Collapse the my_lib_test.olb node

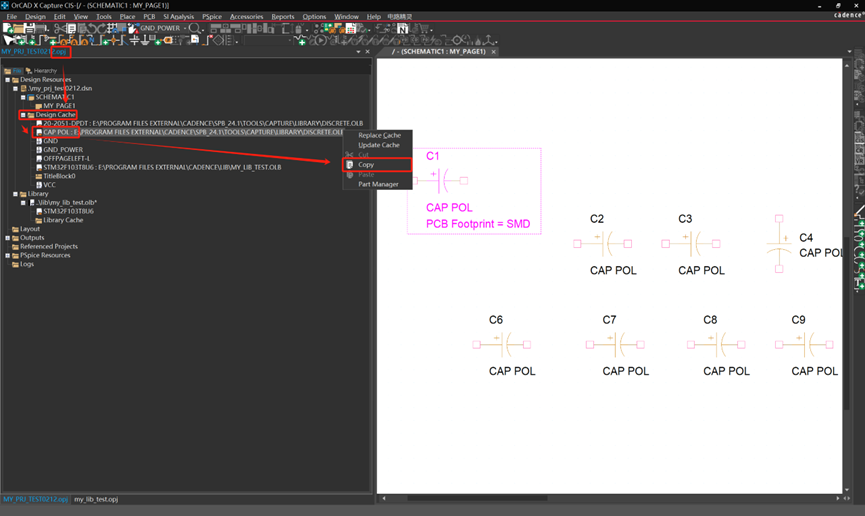tap(23, 203)
